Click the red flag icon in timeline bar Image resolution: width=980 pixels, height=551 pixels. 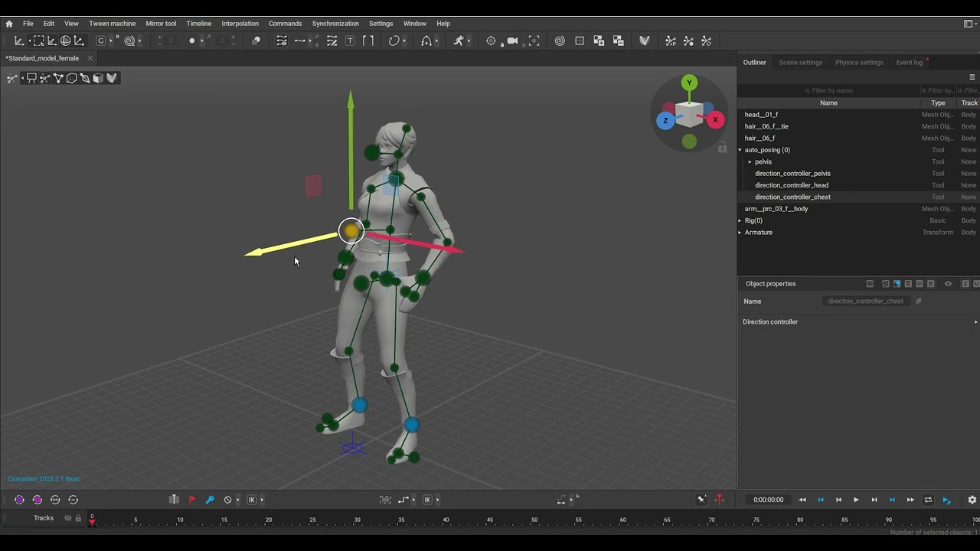point(191,500)
